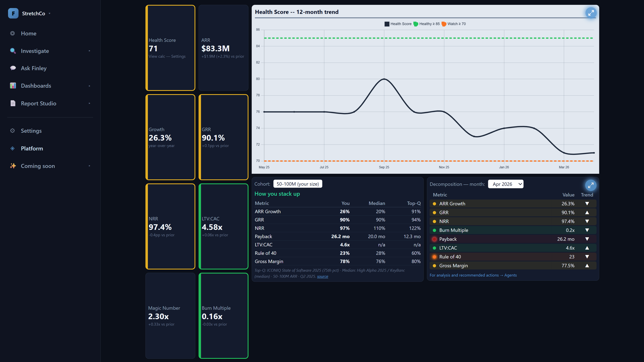Click the Burn Multiple 0.16x card

(x=223, y=316)
